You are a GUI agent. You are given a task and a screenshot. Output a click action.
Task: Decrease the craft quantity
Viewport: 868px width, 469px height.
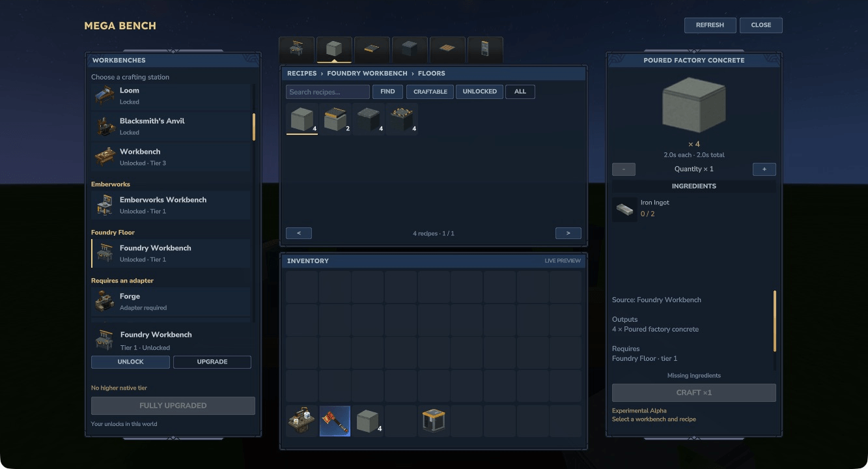[624, 169]
